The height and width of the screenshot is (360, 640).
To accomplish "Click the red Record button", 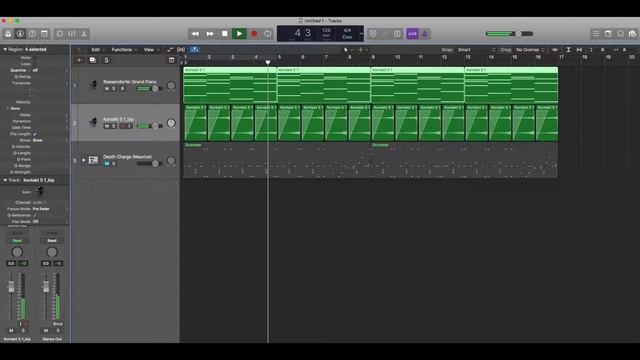I will click(254, 34).
